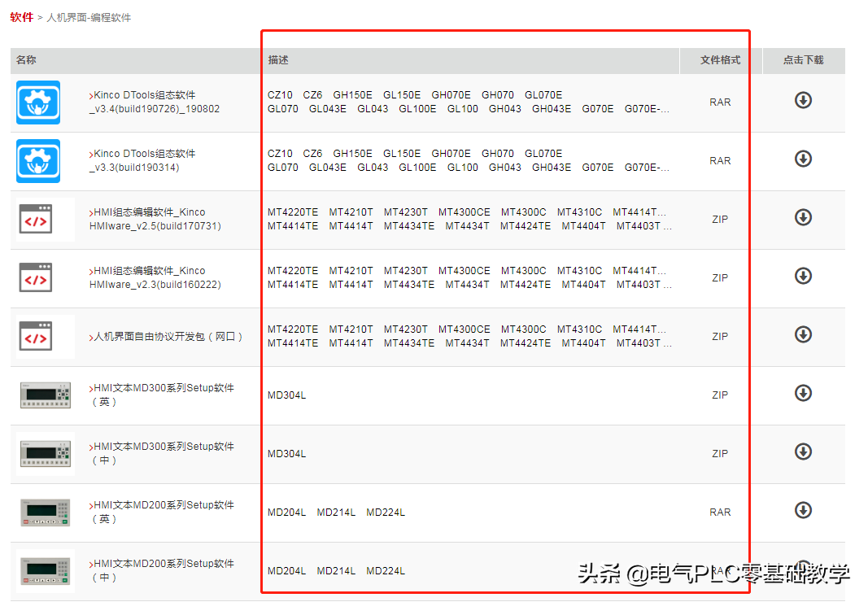Click code window thumbnail for HMIware v2.5
Viewport: 868px width, 602px height.
[x=37, y=219]
